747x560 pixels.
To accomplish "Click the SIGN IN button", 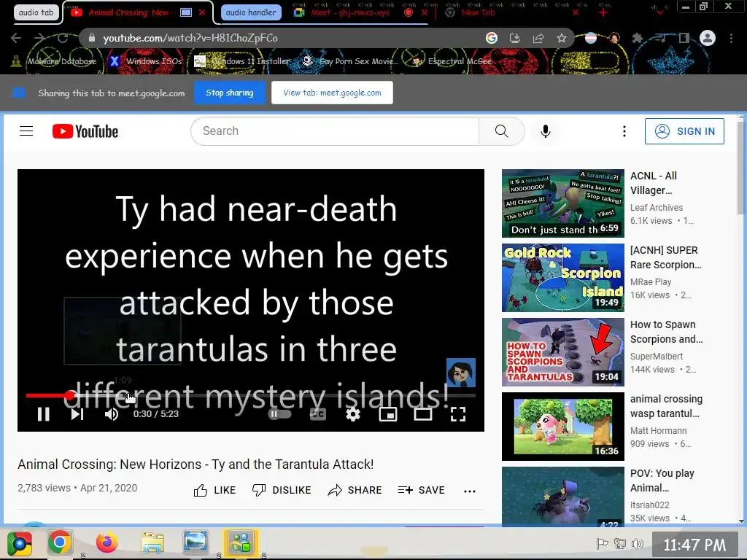I will [x=684, y=131].
